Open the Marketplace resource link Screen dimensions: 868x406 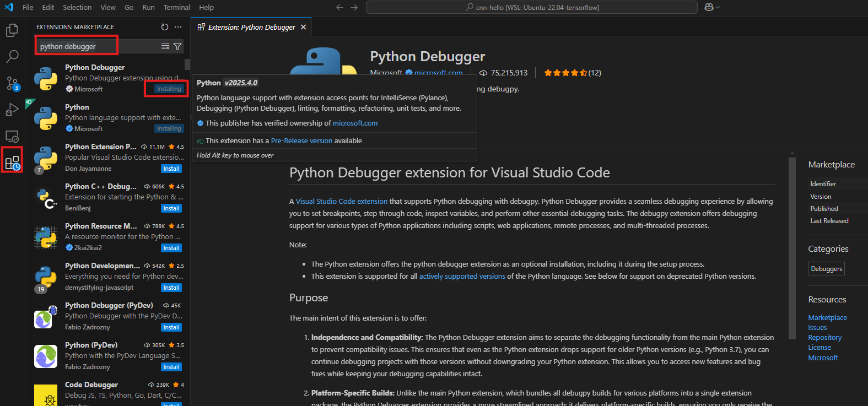pos(827,318)
